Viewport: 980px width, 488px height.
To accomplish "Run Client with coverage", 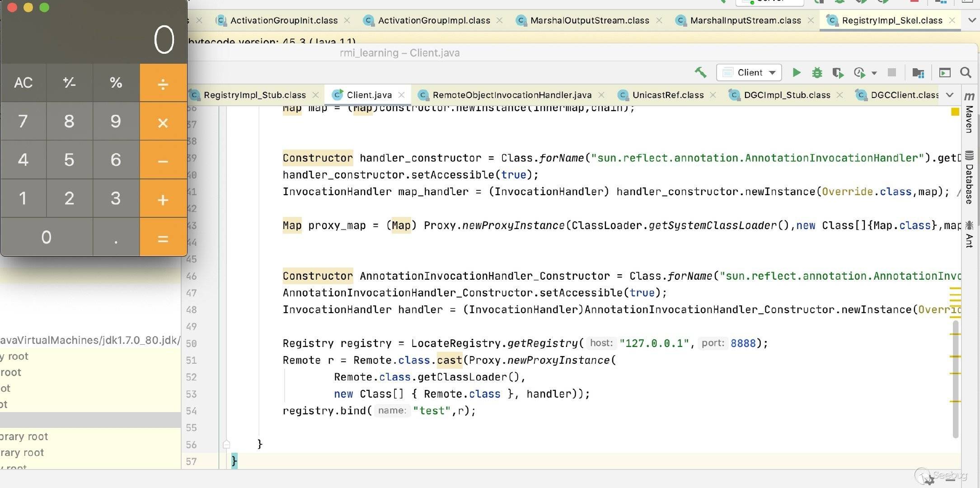I will [838, 73].
